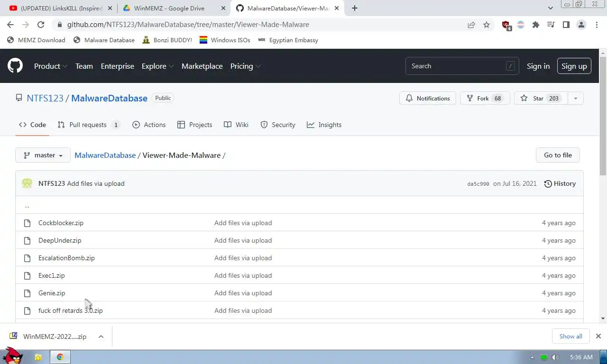Click the volume speaker tray icon
The image size is (607, 364).
(x=555, y=357)
